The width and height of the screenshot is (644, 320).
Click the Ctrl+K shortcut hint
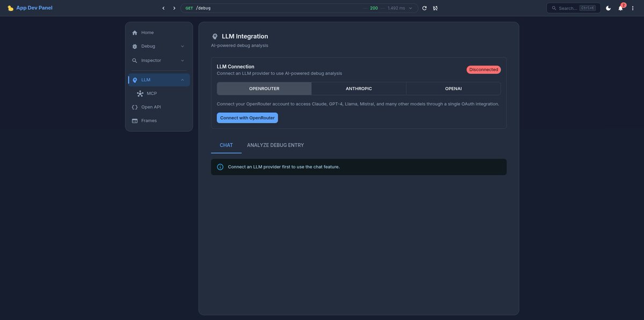click(588, 8)
